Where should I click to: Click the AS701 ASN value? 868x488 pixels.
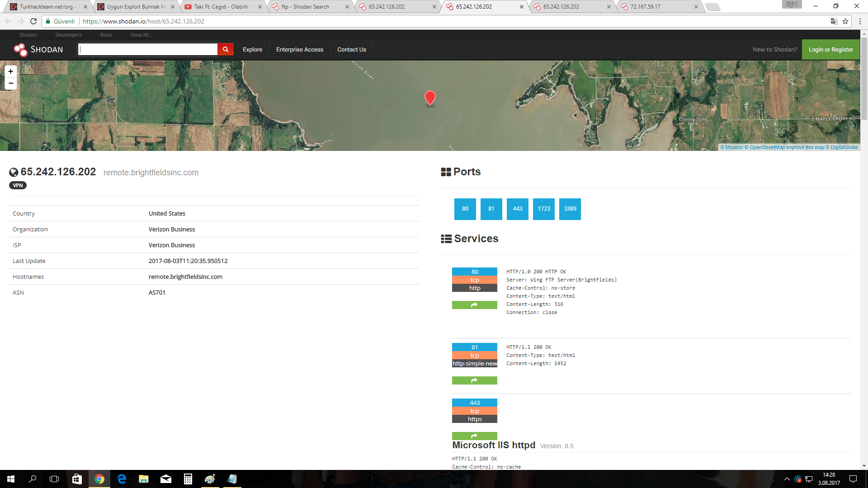(x=157, y=292)
